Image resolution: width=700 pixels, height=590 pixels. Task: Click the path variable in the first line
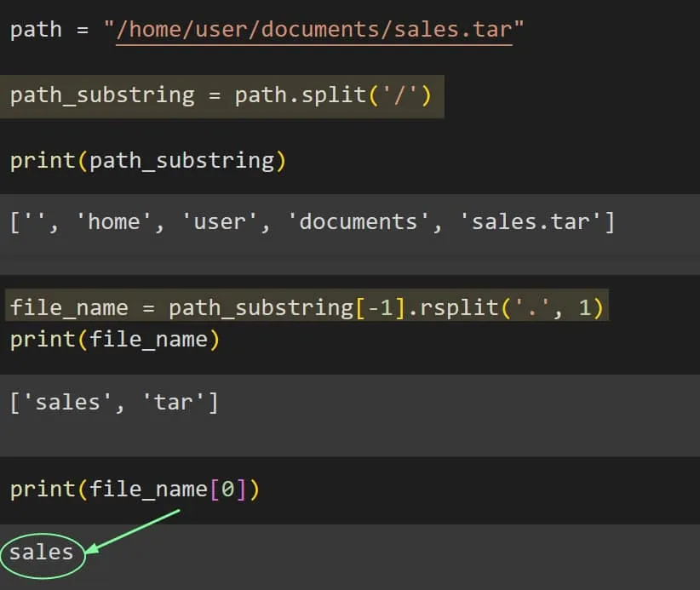pos(36,30)
